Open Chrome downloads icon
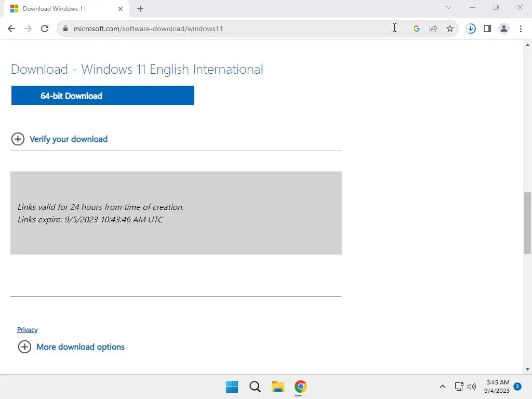The width and height of the screenshot is (532, 399). coord(471,29)
